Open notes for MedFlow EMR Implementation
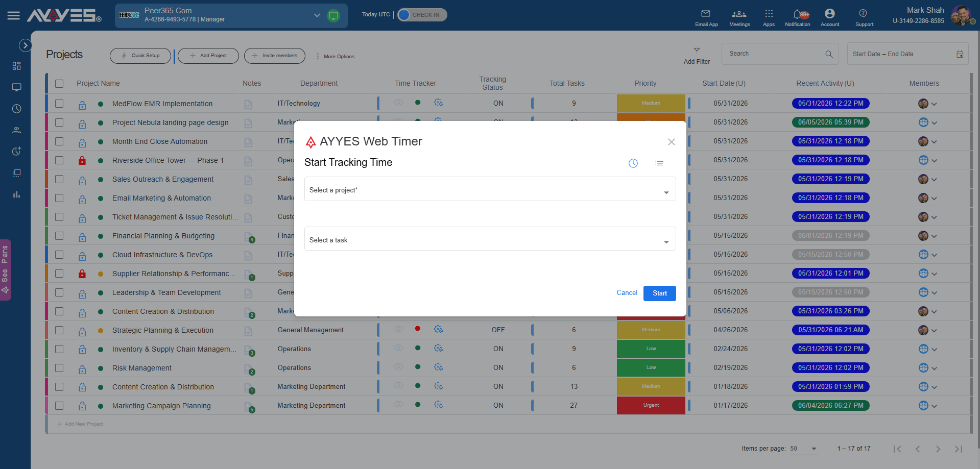 point(248,104)
